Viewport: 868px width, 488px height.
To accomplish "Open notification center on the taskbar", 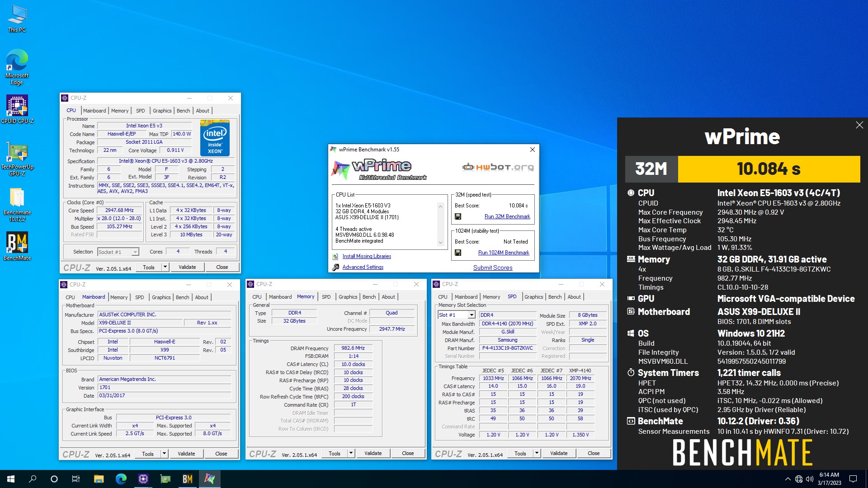I will click(853, 479).
